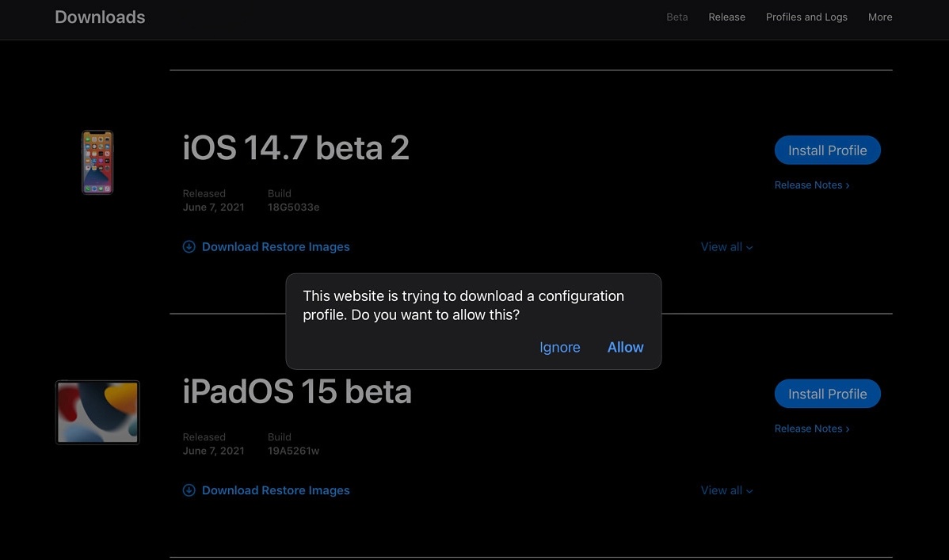Open Release Notes for iPadOS 15 beta

pyautogui.click(x=808, y=429)
